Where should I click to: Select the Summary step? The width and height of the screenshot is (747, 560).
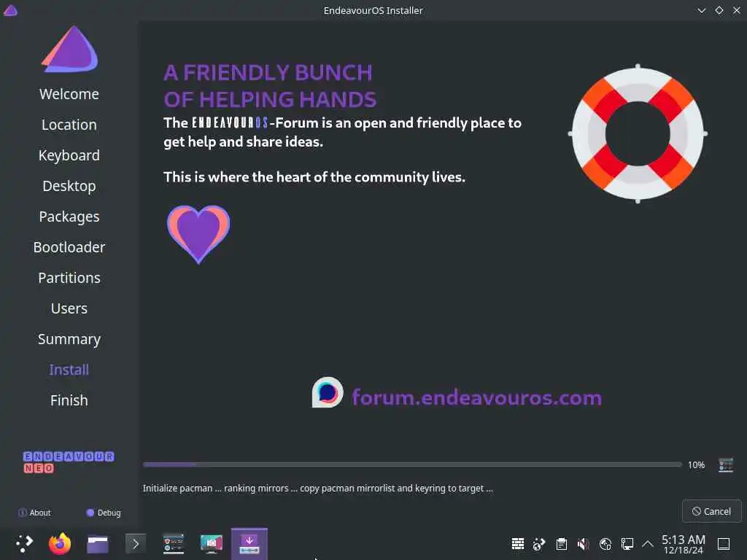point(69,340)
